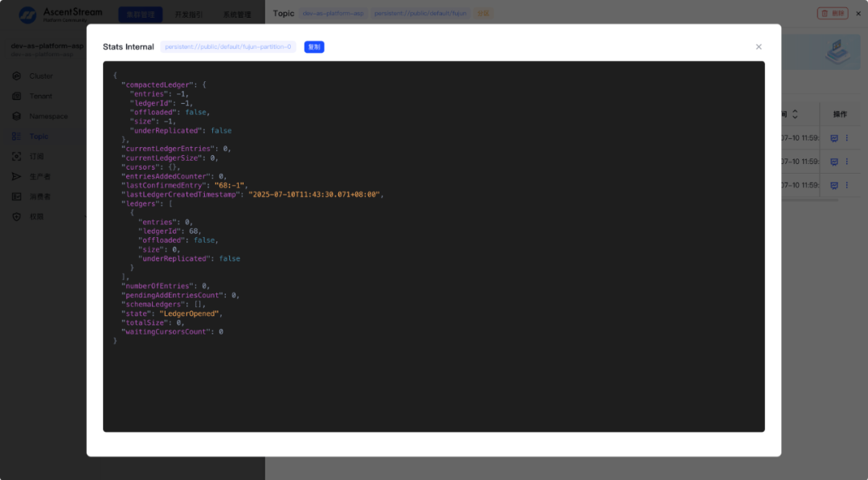Open the Cluster sidebar item
The image size is (868, 480).
[40, 76]
